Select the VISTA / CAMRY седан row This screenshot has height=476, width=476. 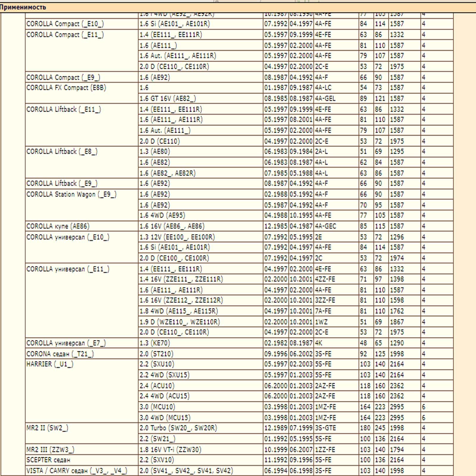(77, 471)
